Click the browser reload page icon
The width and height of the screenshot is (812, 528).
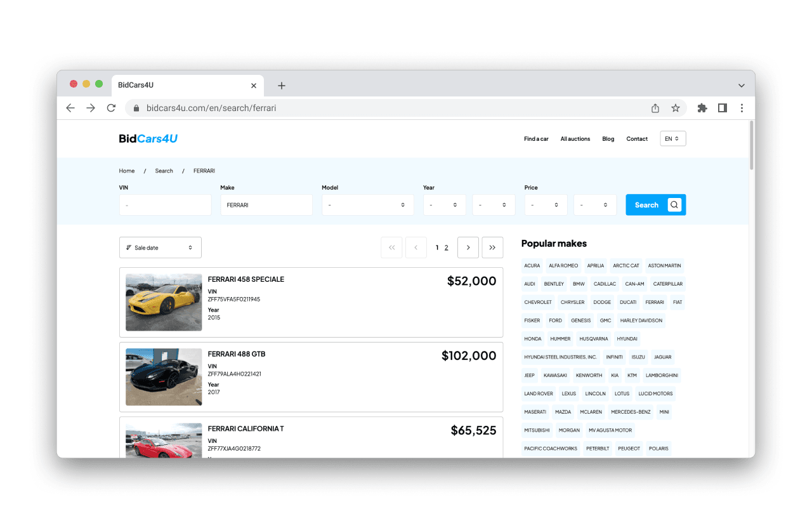(111, 108)
